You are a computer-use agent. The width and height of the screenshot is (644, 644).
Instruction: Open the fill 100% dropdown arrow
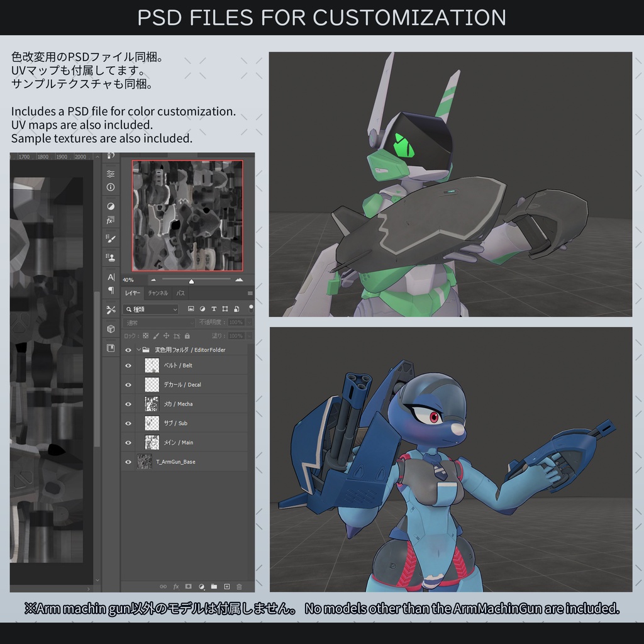[248, 336]
